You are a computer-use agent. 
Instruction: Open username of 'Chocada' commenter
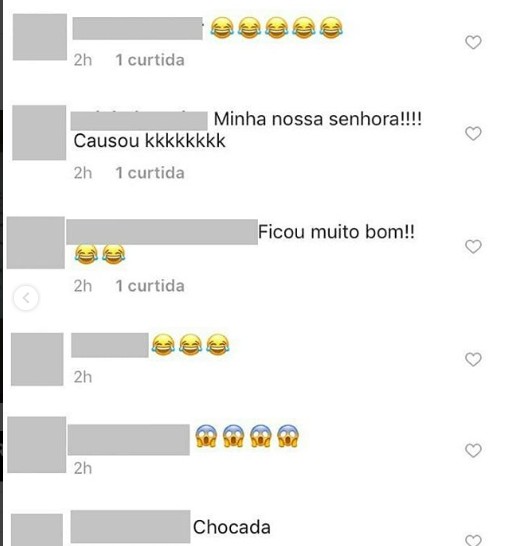point(131,527)
